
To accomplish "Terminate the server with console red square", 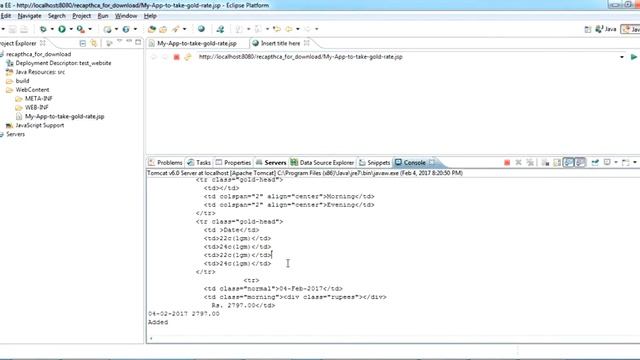I will click(507, 163).
